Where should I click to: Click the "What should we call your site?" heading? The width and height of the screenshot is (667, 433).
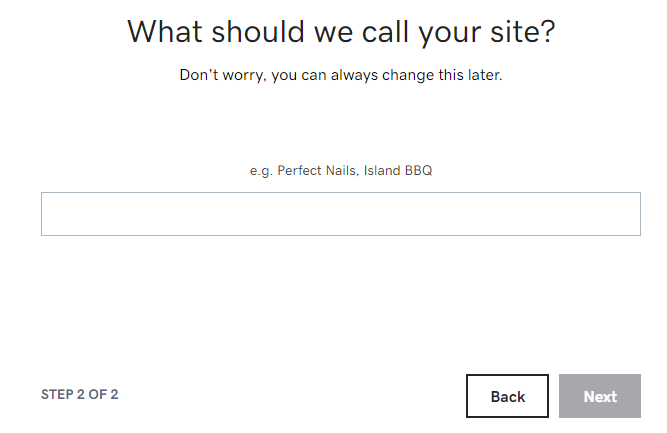[341, 31]
